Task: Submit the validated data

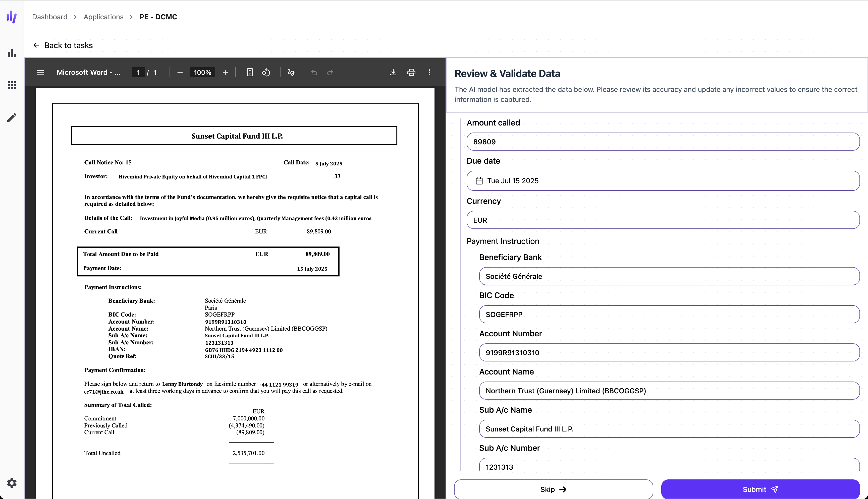Action: [x=760, y=489]
